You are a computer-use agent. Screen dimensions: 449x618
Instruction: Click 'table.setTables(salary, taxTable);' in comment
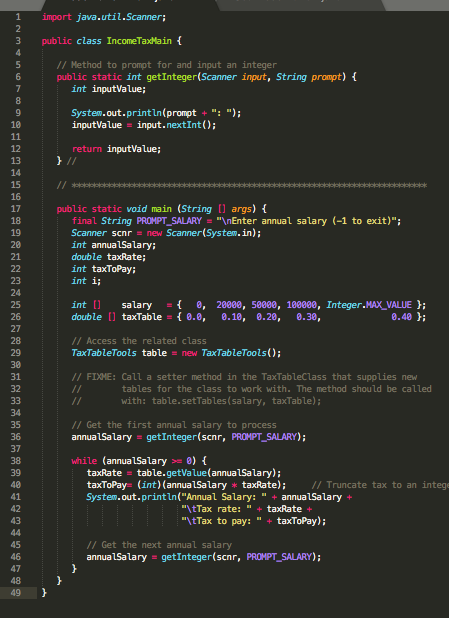236,401
